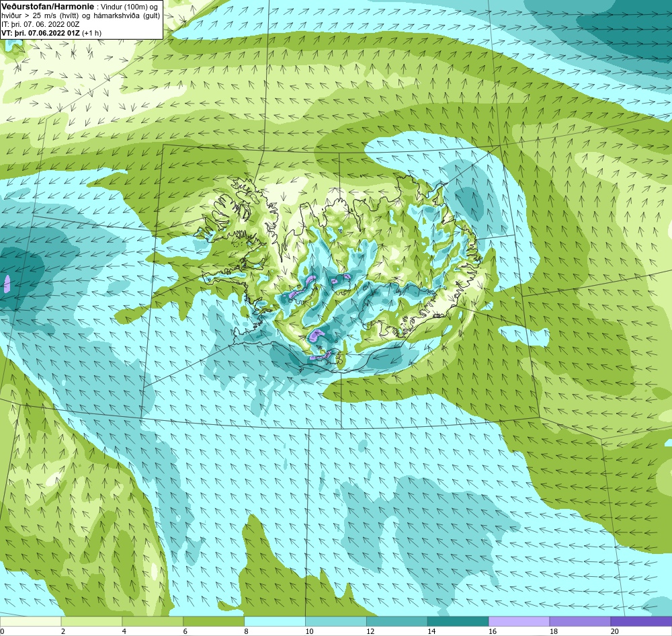
Task: Click the Veðurstofan/Harmonie title text
Action: pos(48,7)
